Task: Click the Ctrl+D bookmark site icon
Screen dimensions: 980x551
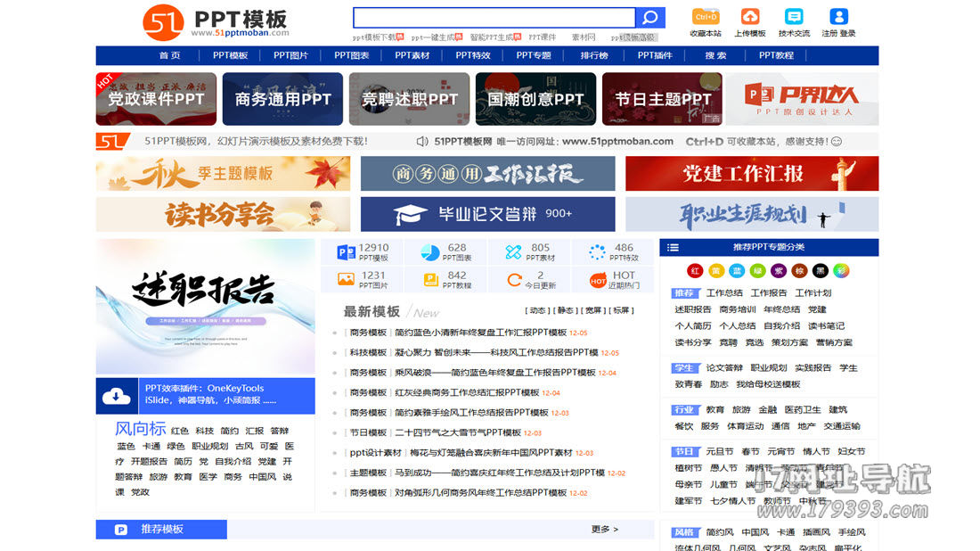Action: [706, 17]
